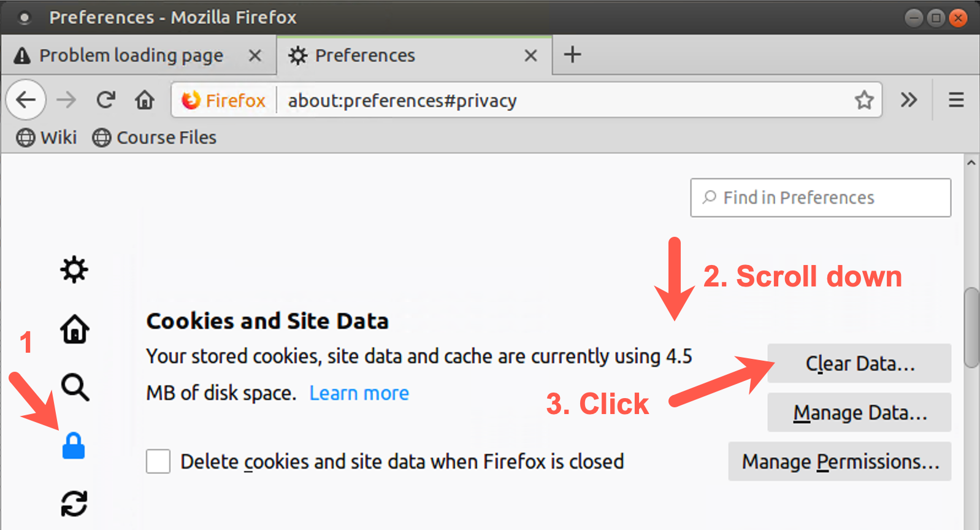
Task: Open Firefox General settings panel
Action: pyautogui.click(x=74, y=269)
